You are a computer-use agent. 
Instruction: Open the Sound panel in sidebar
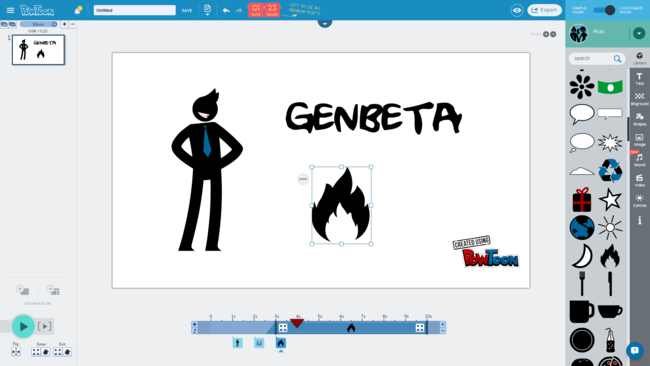639,160
